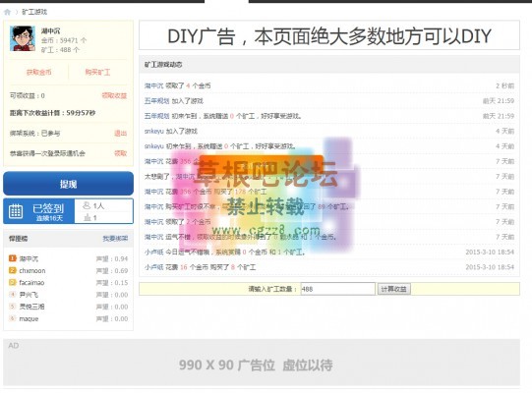Click the 2 秒前 timestamp

pyautogui.click(x=504, y=85)
